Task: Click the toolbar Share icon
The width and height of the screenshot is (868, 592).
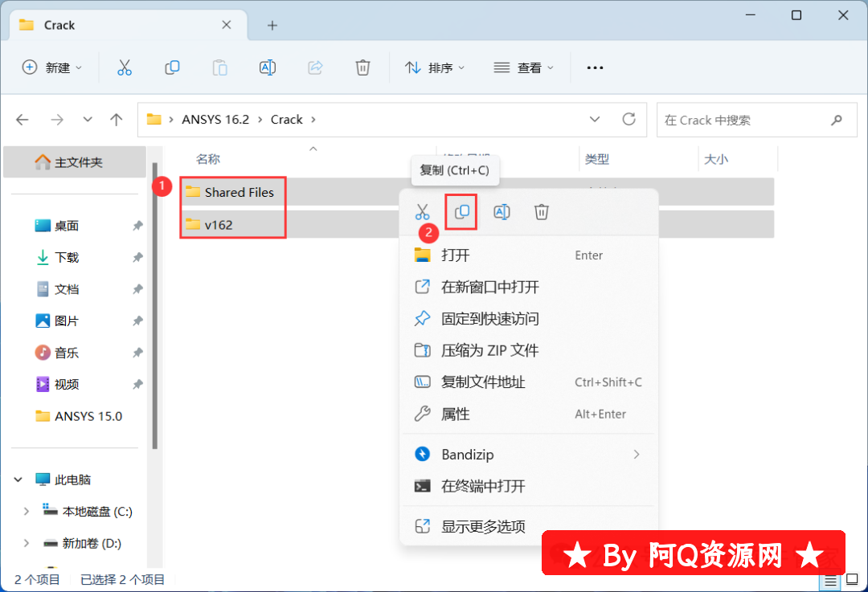Action: point(315,67)
